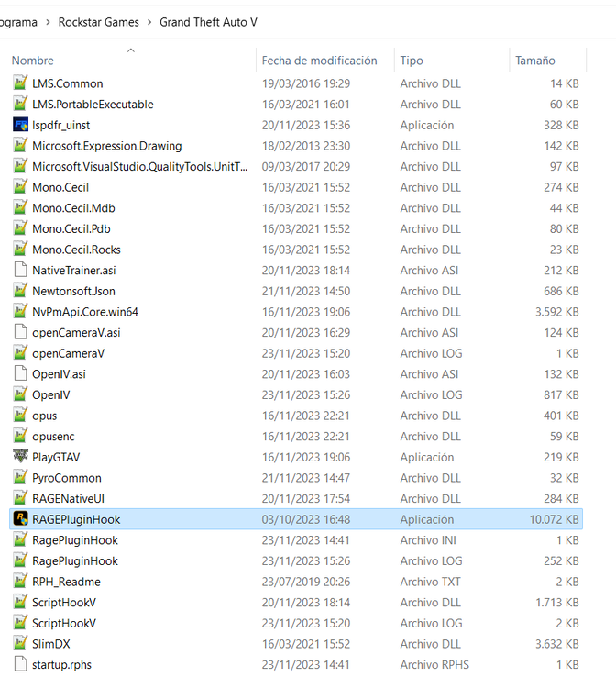Select LMS.PortableExecutable file name

(x=93, y=104)
